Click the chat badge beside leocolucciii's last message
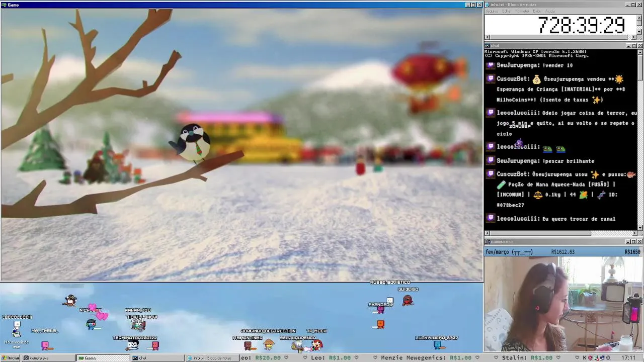Viewport: 644px width, 362px height. coord(491,218)
